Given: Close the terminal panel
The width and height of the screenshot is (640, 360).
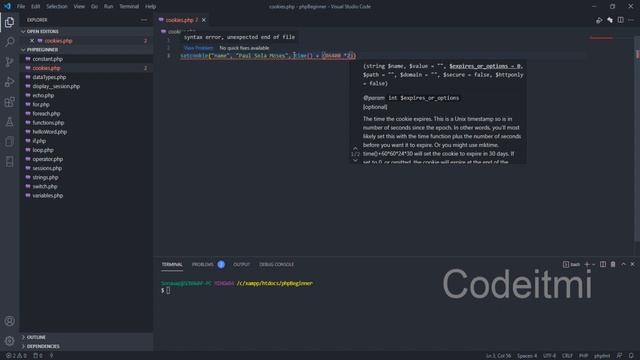Looking at the screenshot, I should 633,264.
